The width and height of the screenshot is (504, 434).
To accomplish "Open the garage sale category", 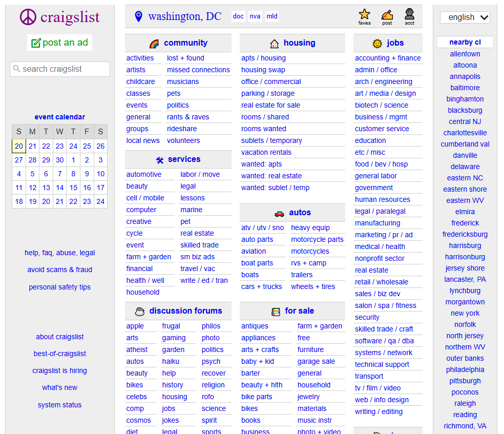I will [x=316, y=361].
